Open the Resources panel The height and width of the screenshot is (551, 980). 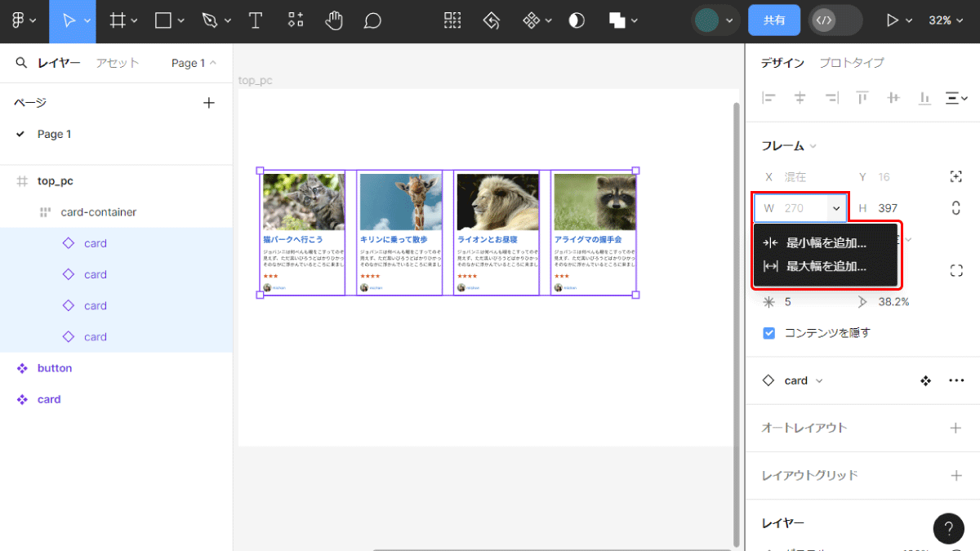(x=295, y=21)
